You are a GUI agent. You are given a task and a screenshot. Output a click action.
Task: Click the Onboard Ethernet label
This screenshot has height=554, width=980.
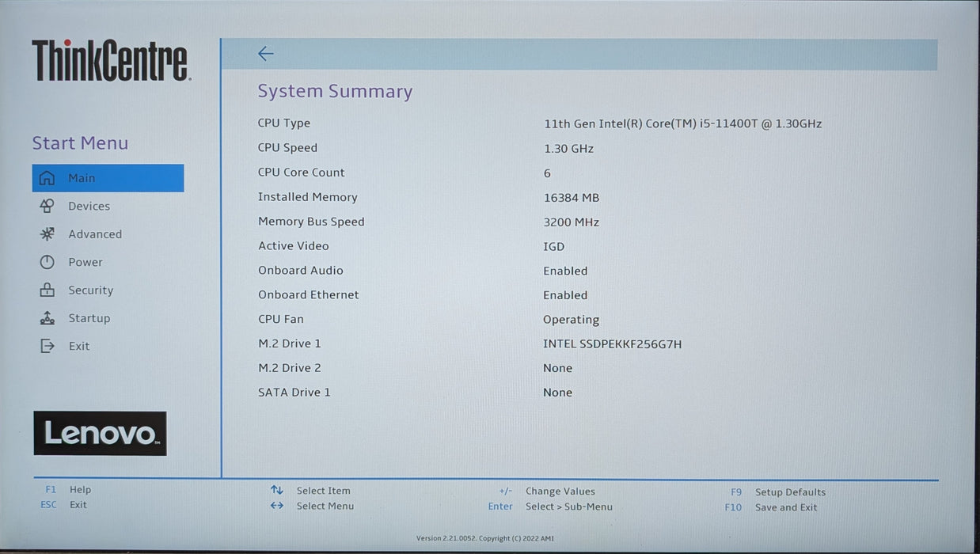pos(309,294)
